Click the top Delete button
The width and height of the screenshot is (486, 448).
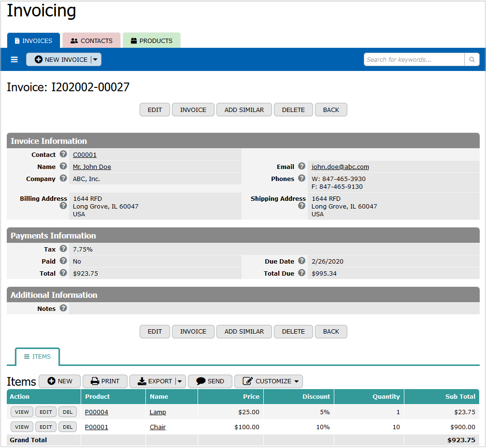293,110
